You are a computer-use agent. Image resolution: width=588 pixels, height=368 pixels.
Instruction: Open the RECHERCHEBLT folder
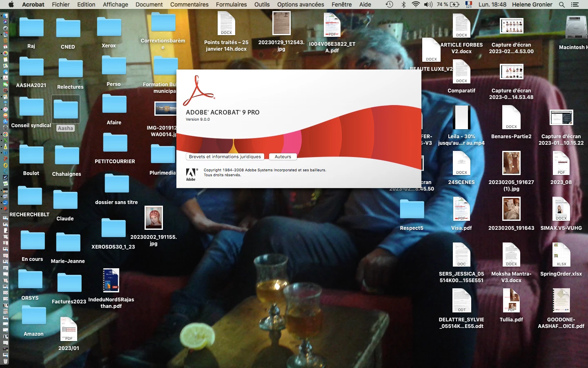30,196
